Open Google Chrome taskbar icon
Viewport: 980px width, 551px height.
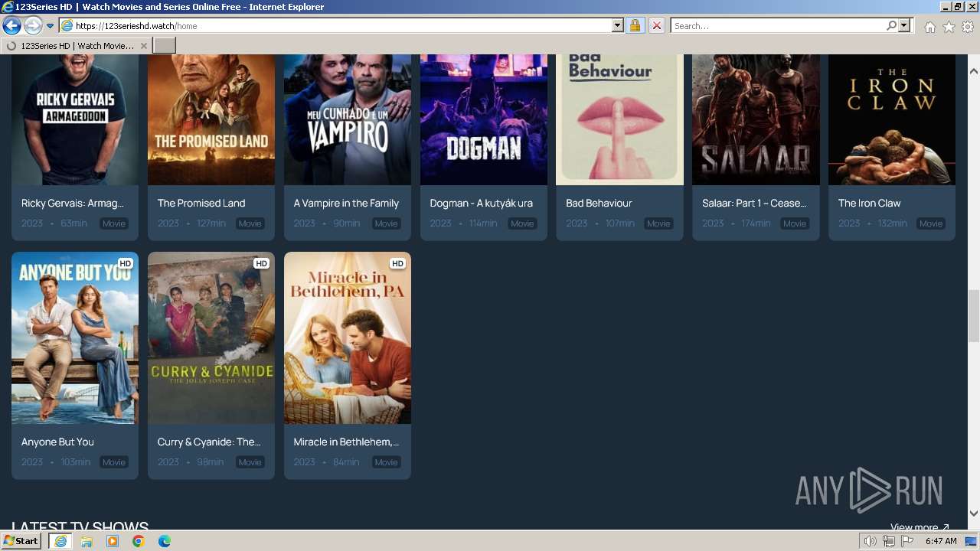(139, 541)
